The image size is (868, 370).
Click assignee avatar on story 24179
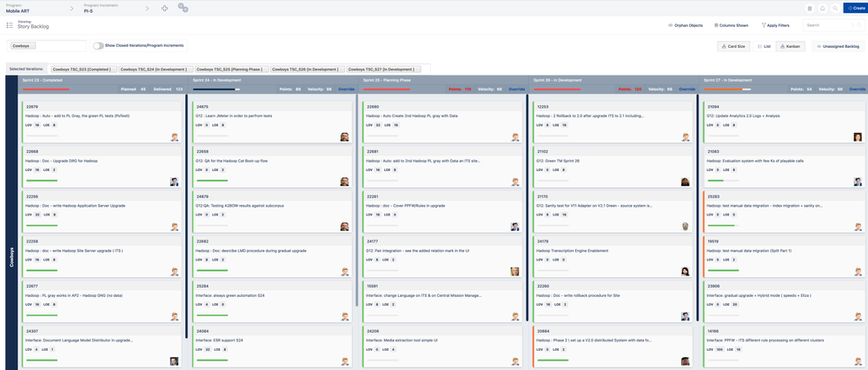point(686,271)
